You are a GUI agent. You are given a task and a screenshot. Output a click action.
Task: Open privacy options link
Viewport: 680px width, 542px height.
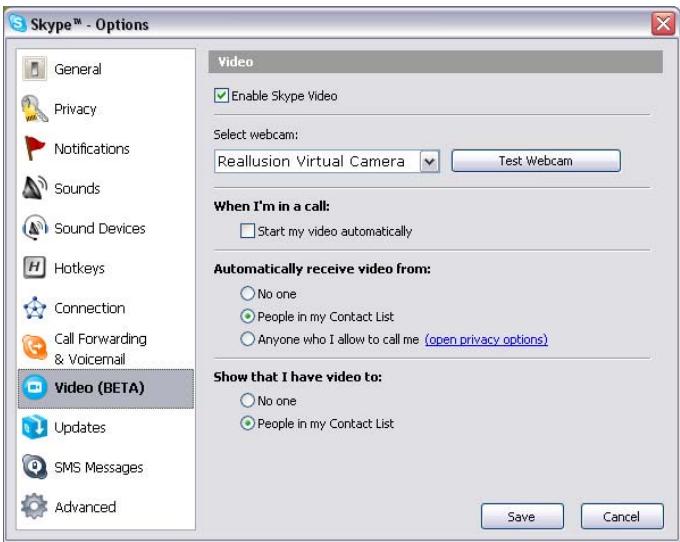(x=486, y=339)
